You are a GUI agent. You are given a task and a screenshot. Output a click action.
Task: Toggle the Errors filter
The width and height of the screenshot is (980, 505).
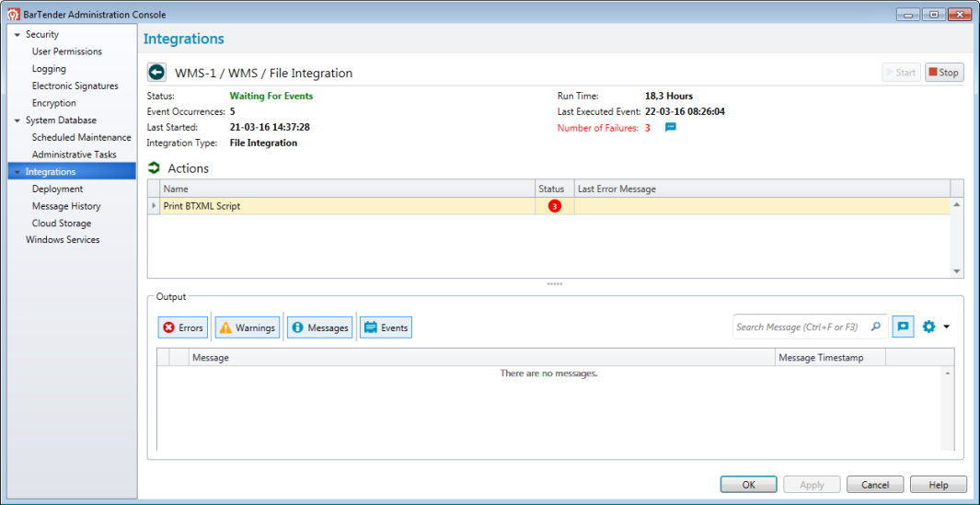click(x=183, y=327)
